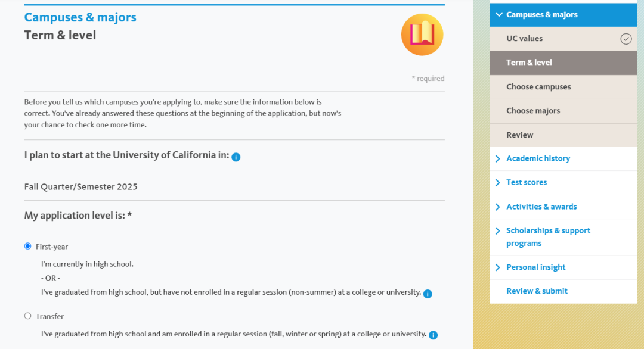This screenshot has height=349, width=644.
Task: Click the Campuses & majors page heading
Action: pos(80,17)
